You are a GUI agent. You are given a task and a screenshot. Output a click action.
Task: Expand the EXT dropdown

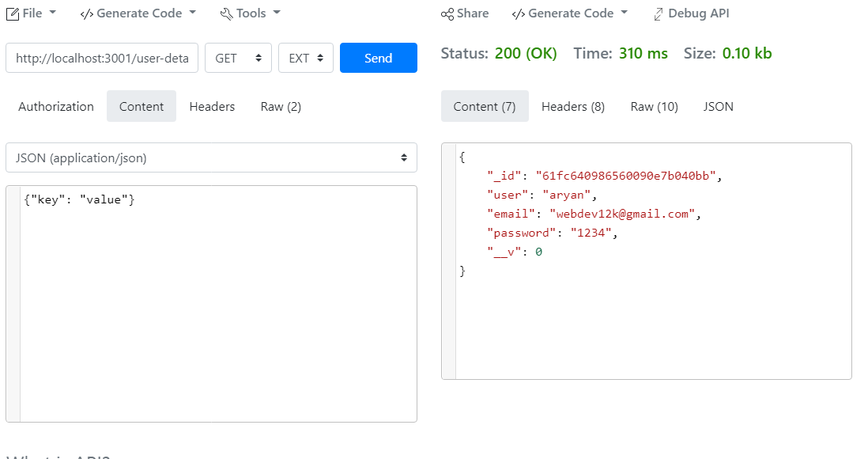[306, 57]
